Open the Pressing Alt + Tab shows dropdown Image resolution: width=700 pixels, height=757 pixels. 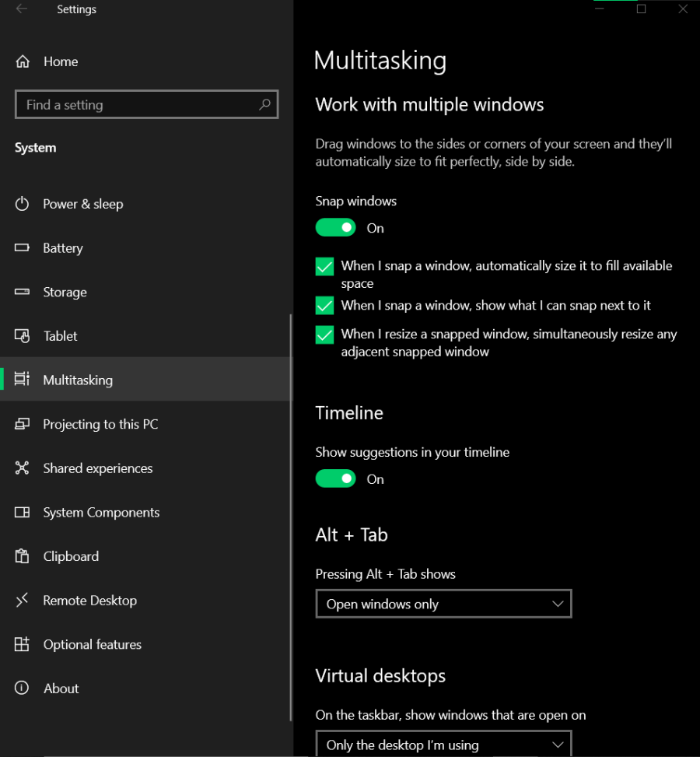click(443, 604)
